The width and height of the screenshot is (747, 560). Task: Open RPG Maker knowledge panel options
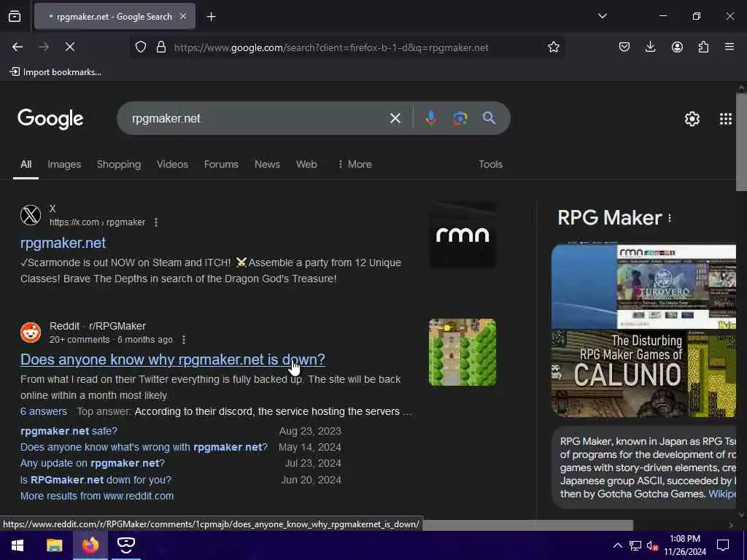(x=670, y=218)
